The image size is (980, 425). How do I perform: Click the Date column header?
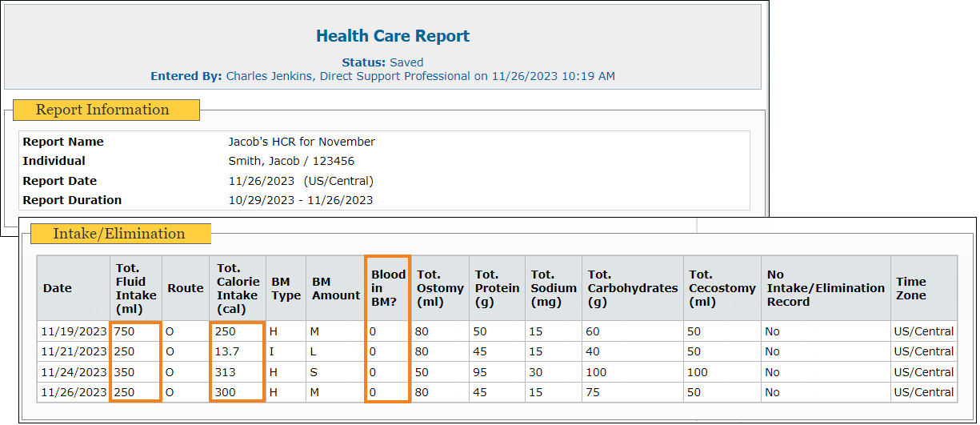pos(74,288)
